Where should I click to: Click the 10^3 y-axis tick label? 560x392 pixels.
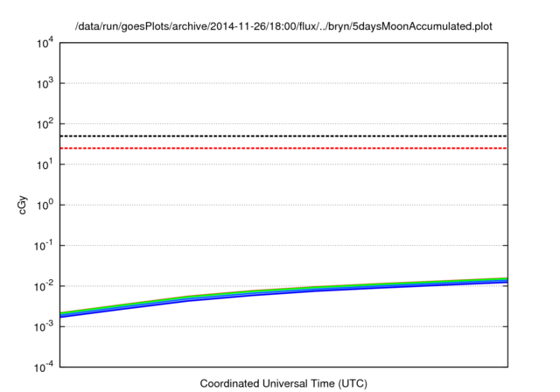click(x=45, y=83)
